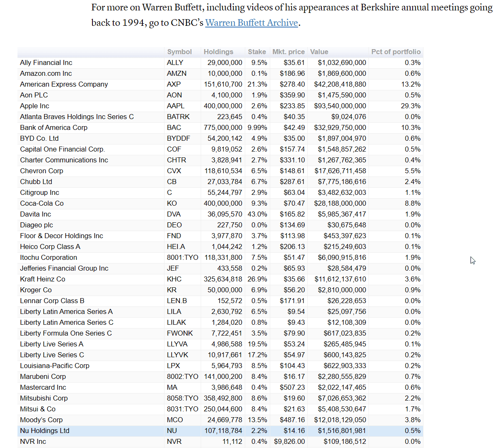The image size is (498, 448).
Task: Click NVR Inc market price $9,826.00
Action: pos(289,442)
